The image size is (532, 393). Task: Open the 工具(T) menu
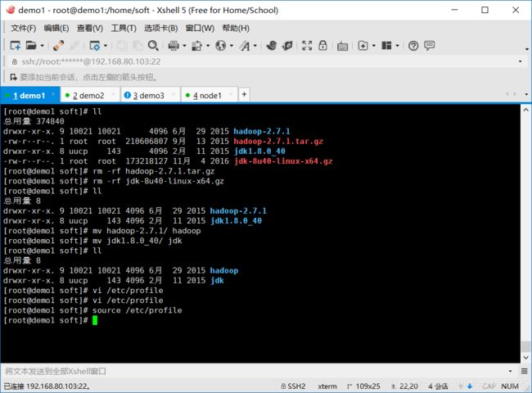(x=124, y=28)
